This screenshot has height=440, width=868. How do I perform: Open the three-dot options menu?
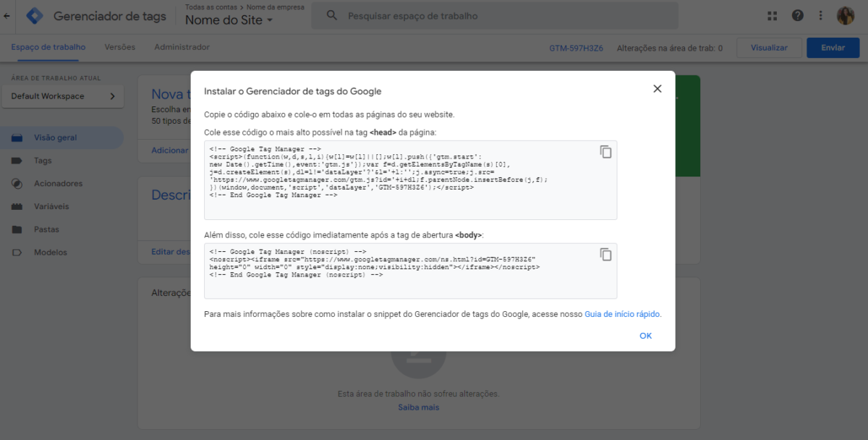820,14
